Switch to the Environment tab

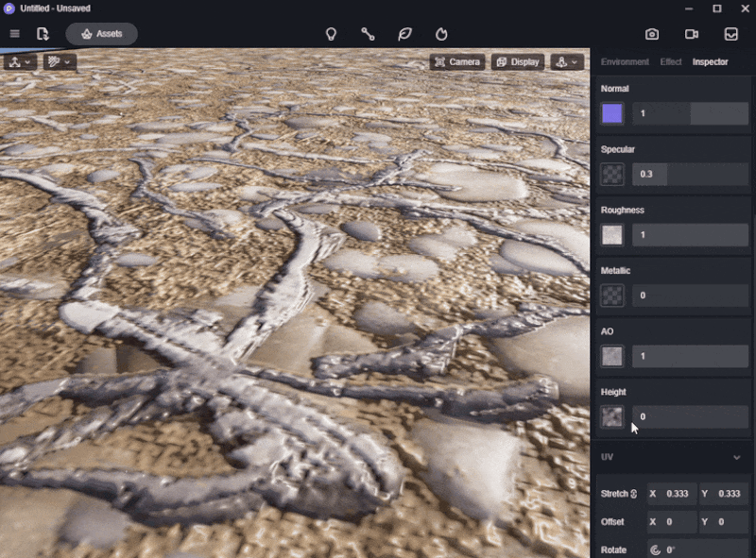[x=625, y=61]
